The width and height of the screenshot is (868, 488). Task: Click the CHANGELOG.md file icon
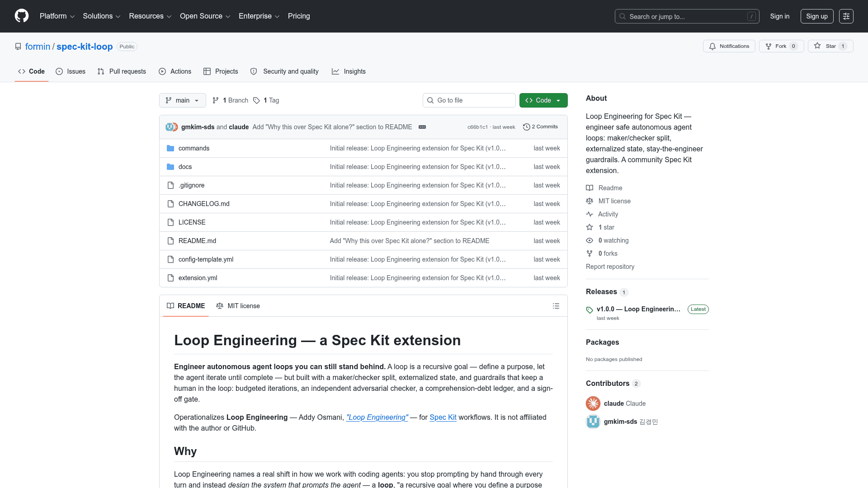pos(170,204)
